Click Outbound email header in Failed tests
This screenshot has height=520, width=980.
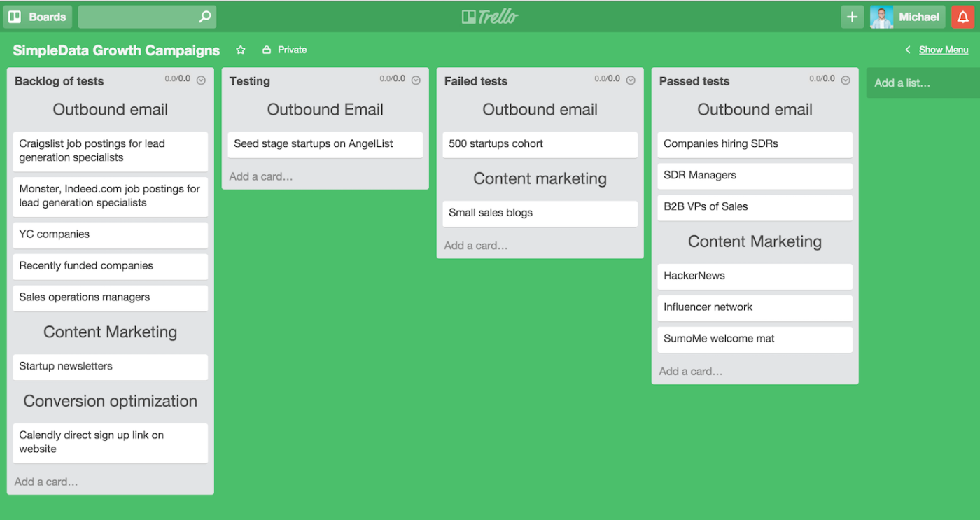540,109
